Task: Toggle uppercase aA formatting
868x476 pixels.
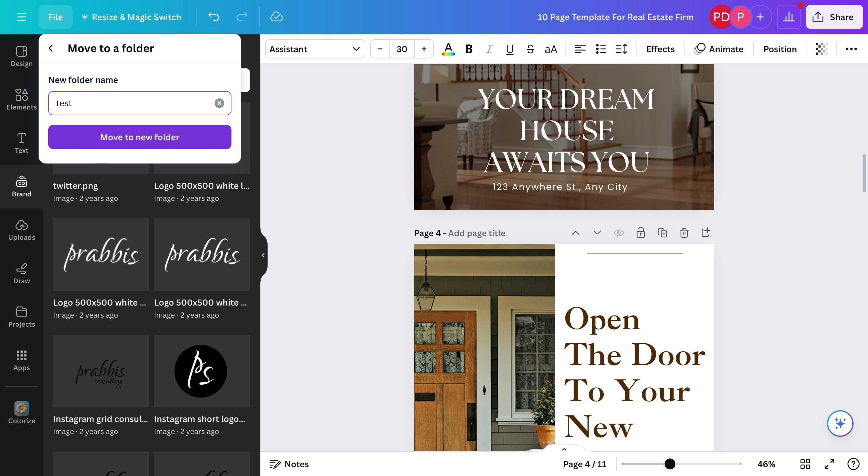Action: 551,49
